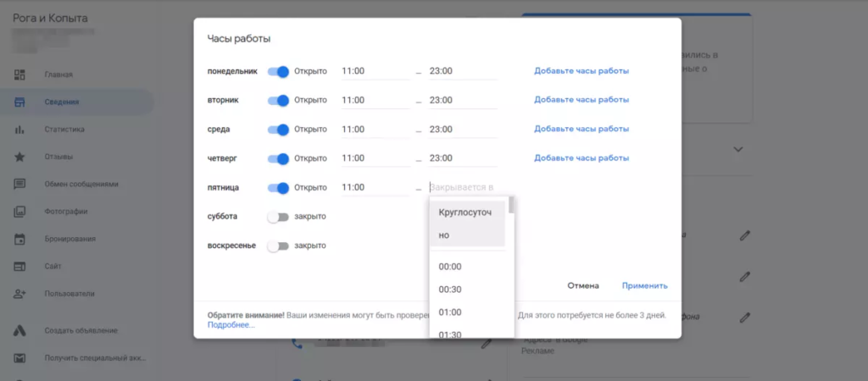This screenshot has width=868, height=381.
Task: Click the Статистика bar chart icon
Action: click(x=19, y=130)
